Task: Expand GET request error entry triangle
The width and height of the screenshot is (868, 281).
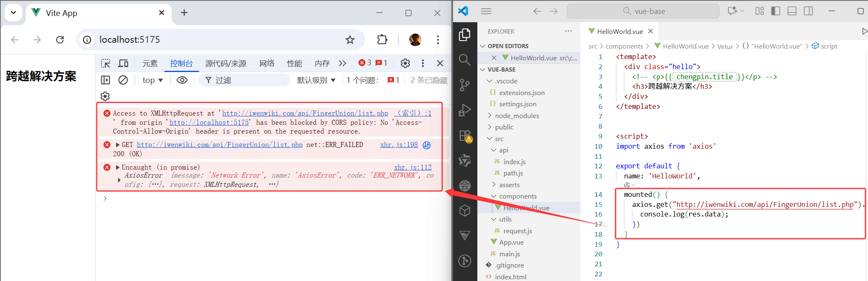Action: pyautogui.click(x=118, y=145)
